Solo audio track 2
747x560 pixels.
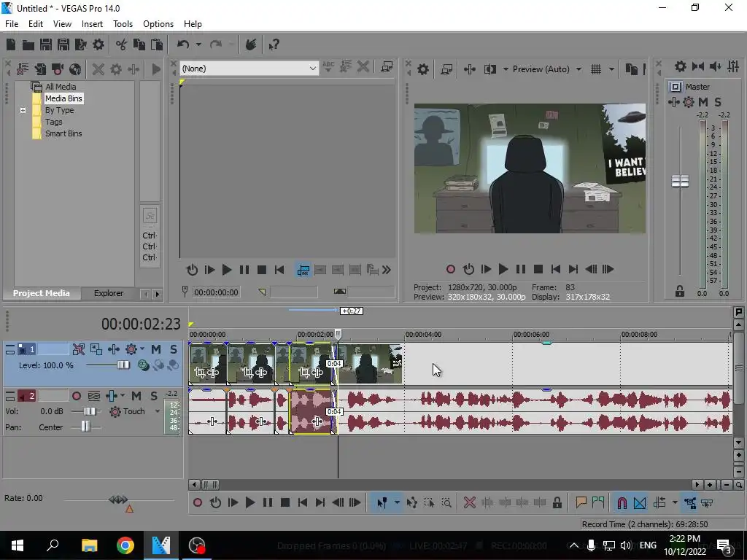coord(153,396)
